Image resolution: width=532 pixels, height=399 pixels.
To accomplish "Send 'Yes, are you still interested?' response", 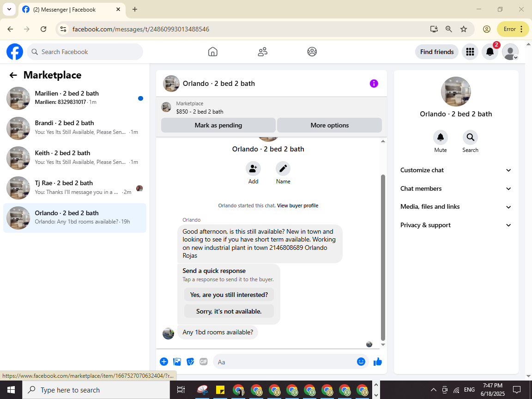I will tap(229, 295).
